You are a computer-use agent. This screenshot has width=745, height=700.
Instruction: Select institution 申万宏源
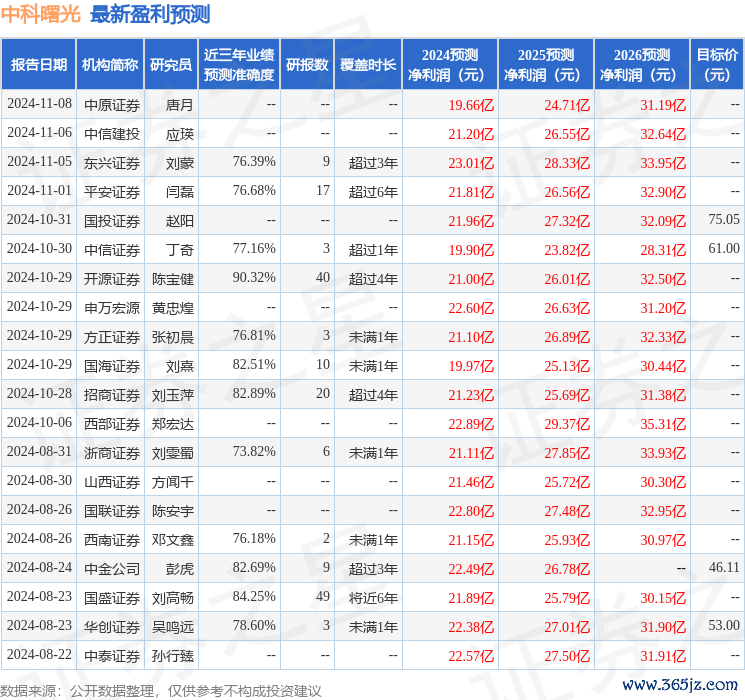pyautogui.click(x=112, y=308)
